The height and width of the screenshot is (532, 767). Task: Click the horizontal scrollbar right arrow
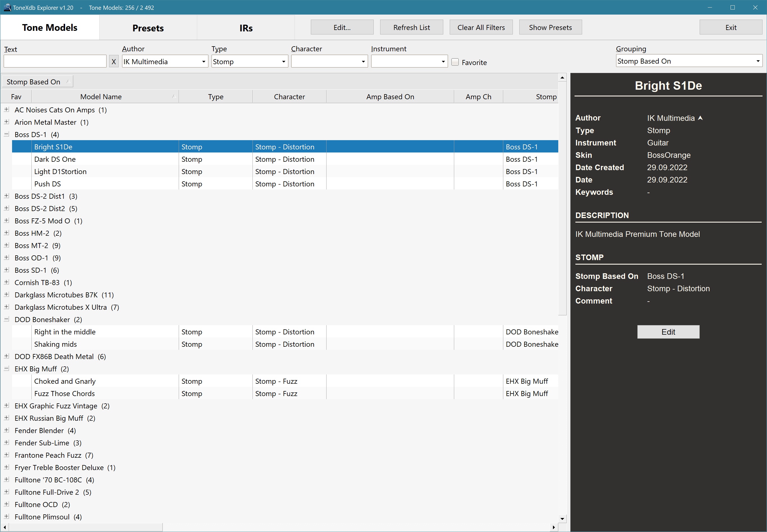(x=554, y=527)
